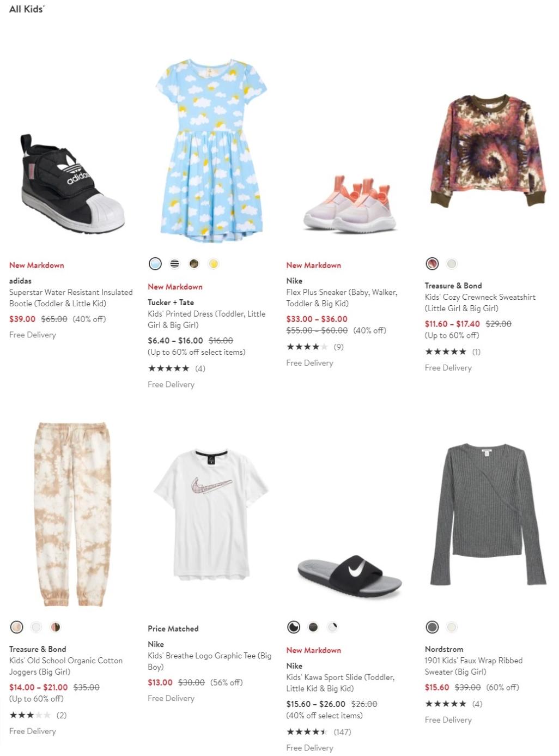Choose striped swatch for Kids' Printed Dress

coord(174,264)
